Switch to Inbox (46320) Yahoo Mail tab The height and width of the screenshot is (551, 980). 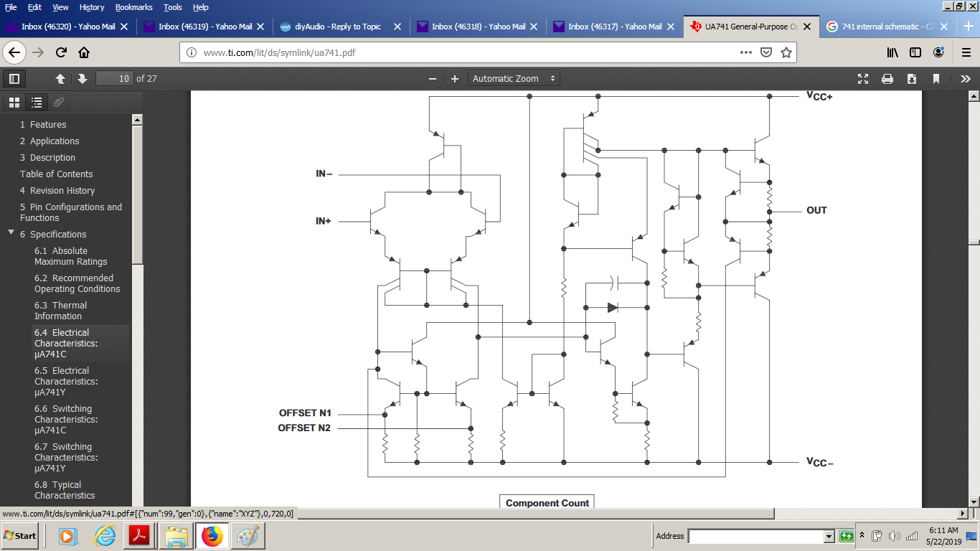68,27
